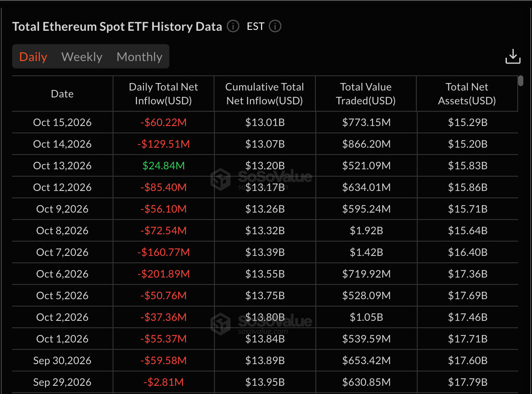532x394 pixels.
Task: Select the Oct 2,2026 date cell
Action: (x=62, y=317)
